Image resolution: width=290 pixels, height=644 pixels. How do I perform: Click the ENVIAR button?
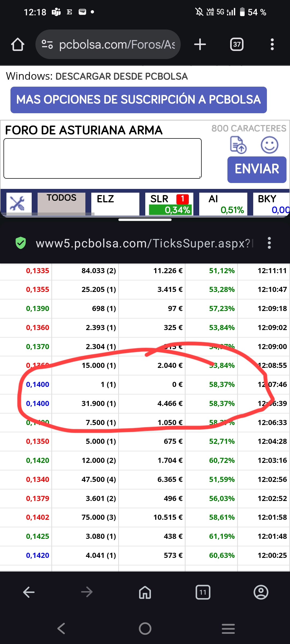pyautogui.click(x=257, y=170)
